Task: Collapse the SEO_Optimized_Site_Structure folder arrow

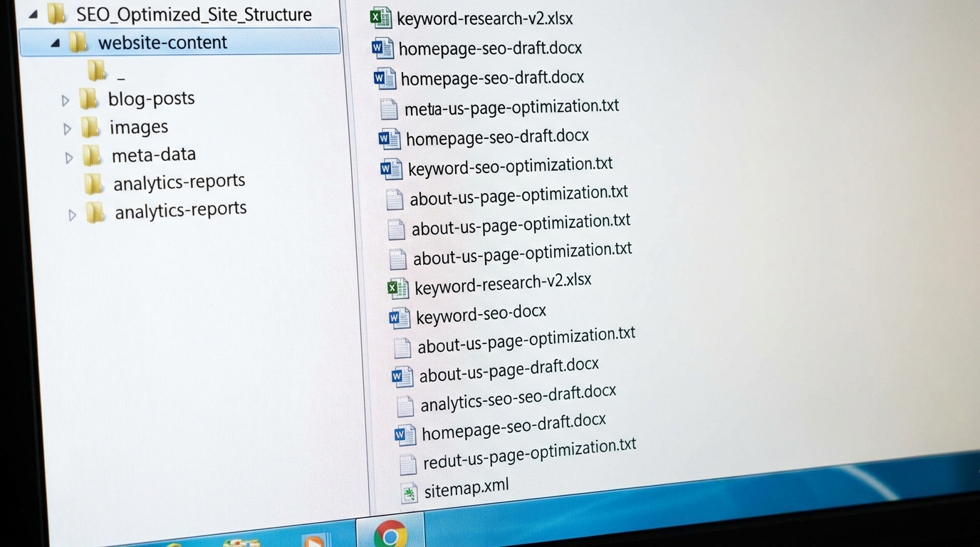Action: click(x=33, y=14)
